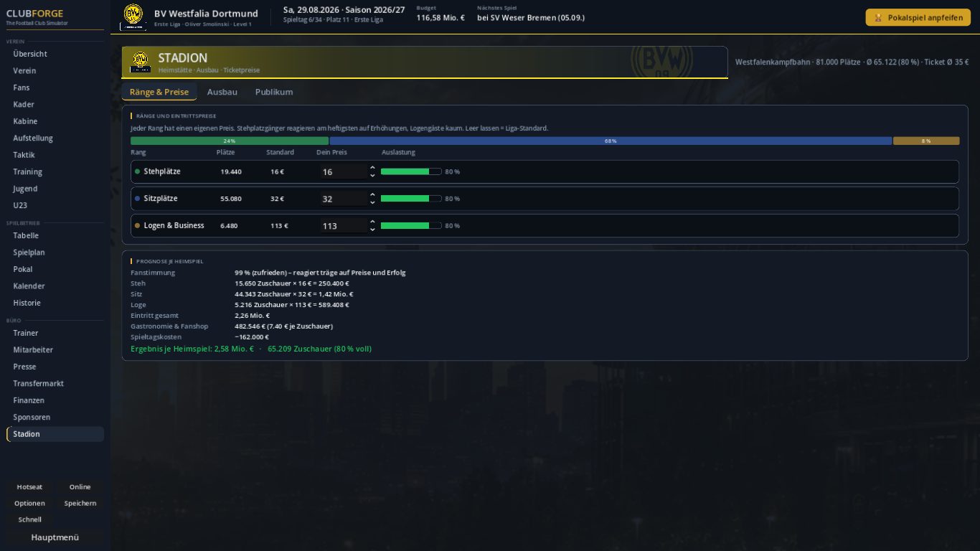Screen dimensions: 980x551
Task: Click the next match text bei SV Weser Bremen
Action: 531,17
